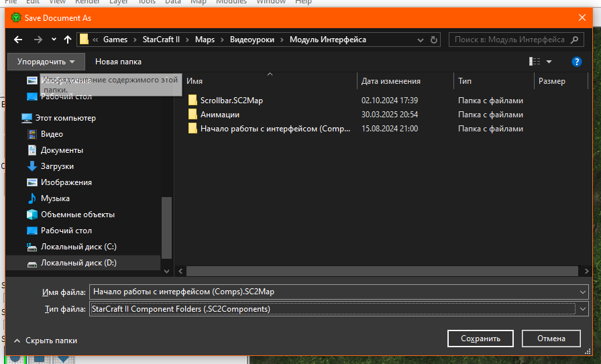Open Музыка in the navigation pane

[x=55, y=198]
